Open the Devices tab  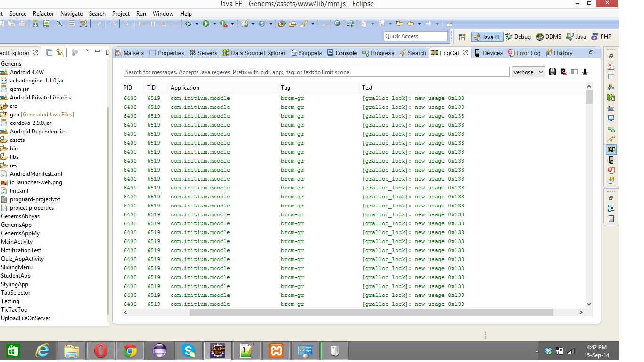pos(492,53)
